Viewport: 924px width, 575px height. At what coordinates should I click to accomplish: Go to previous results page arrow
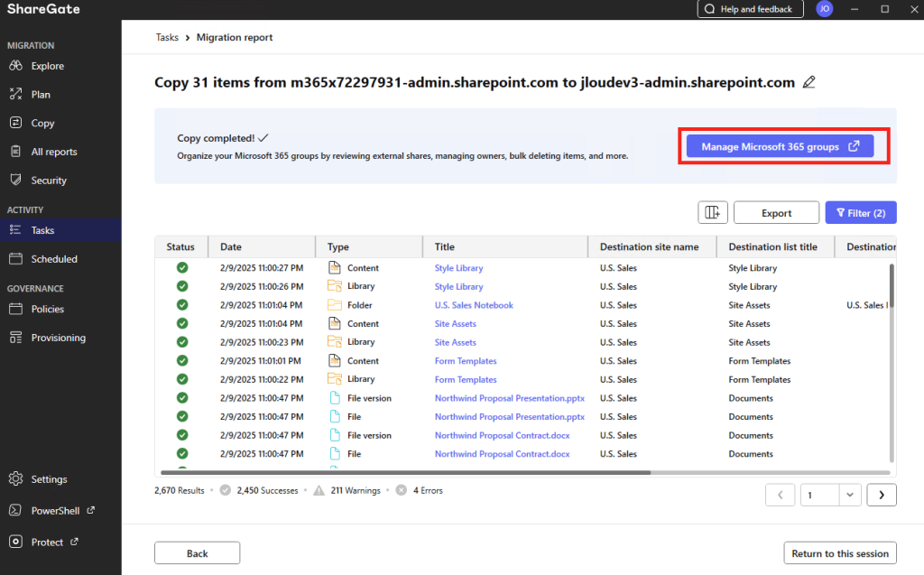click(x=781, y=495)
